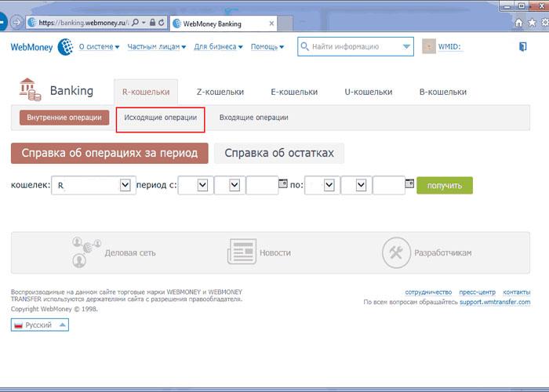Switch to the B-кошельки tab

[443, 92]
